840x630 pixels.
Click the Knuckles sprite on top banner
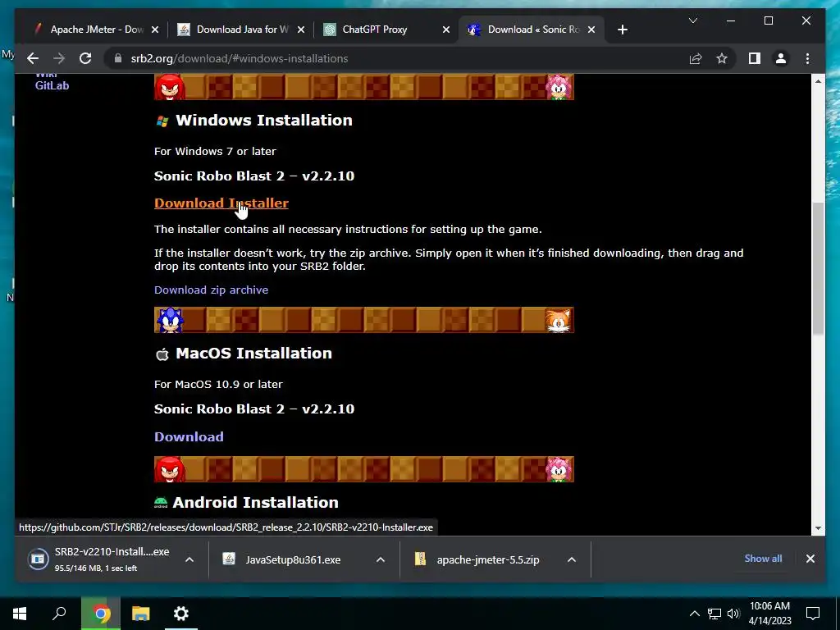point(169,87)
